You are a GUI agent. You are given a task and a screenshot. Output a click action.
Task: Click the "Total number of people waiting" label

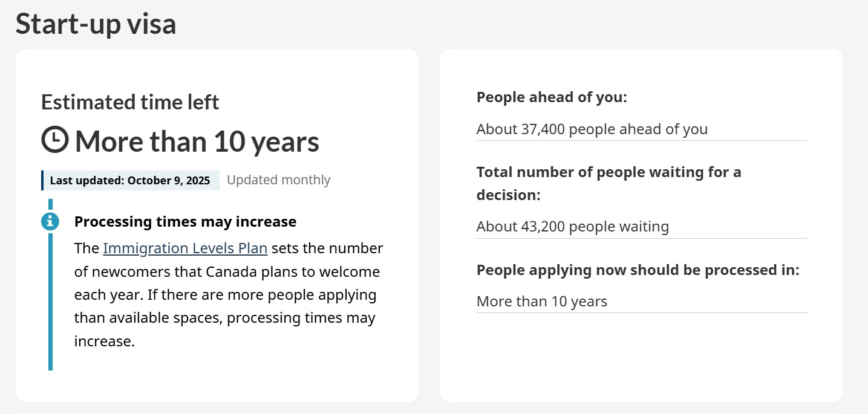(609, 172)
